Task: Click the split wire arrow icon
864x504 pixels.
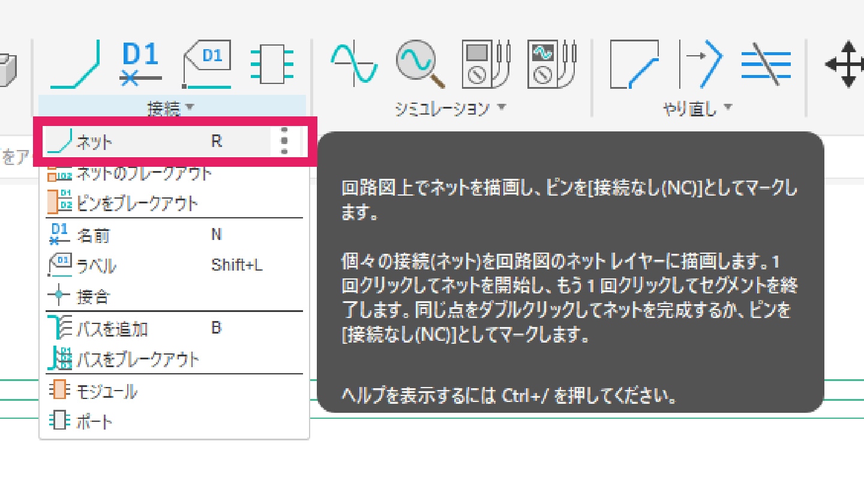Action: [x=701, y=64]
